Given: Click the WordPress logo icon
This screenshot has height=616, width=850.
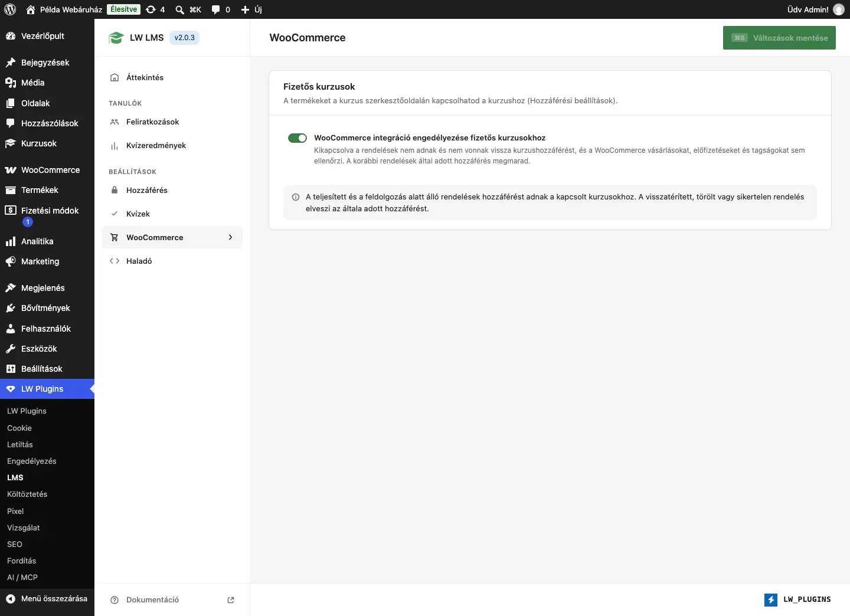Looking at the screenshot, I should coord(10,9).
